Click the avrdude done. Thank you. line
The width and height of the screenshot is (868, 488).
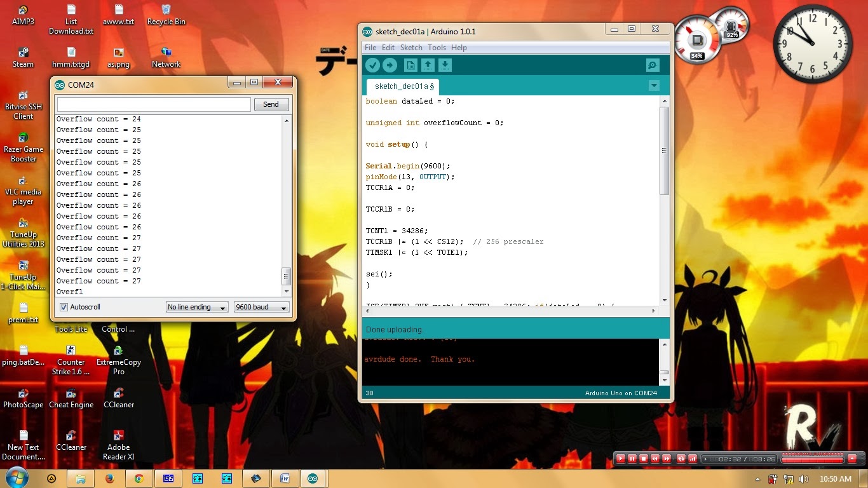pyautogui.click(x=419, y=360)
